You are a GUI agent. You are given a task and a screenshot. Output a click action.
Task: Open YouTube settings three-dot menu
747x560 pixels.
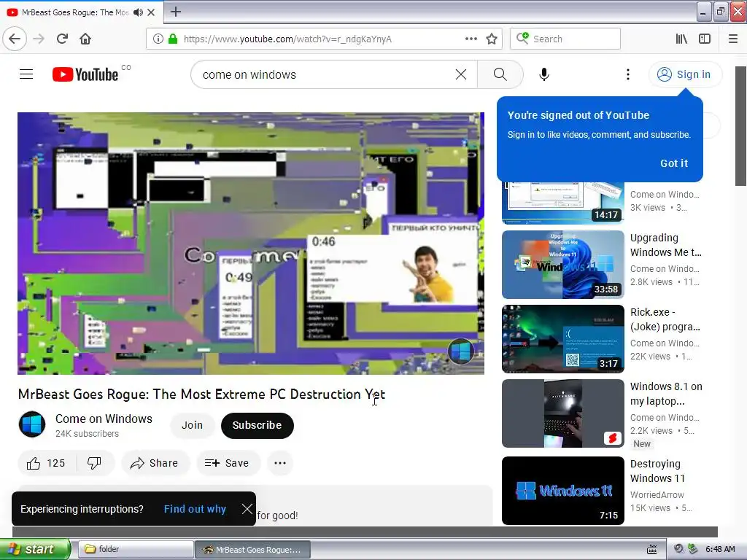pyautogui.click(x=628, y=74)
